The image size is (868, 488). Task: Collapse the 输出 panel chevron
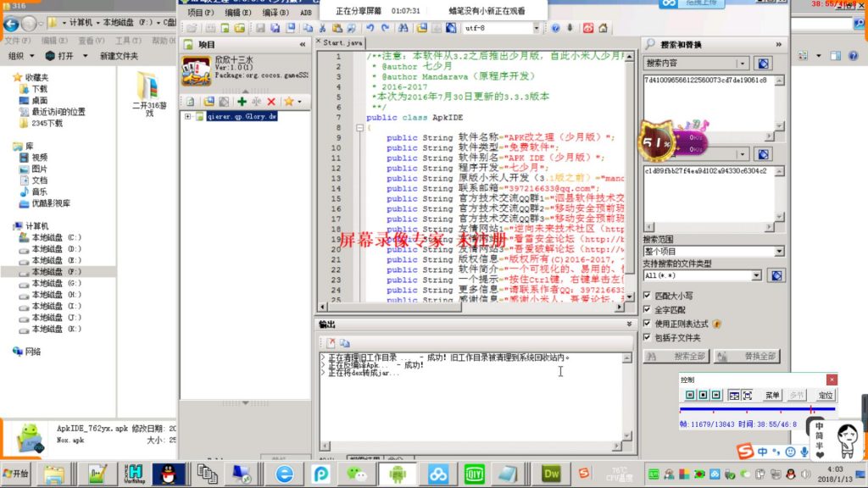click(630, 324)
